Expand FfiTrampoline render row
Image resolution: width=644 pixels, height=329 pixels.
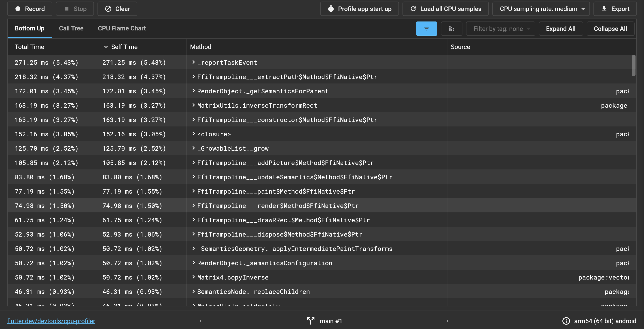(193, 205)
